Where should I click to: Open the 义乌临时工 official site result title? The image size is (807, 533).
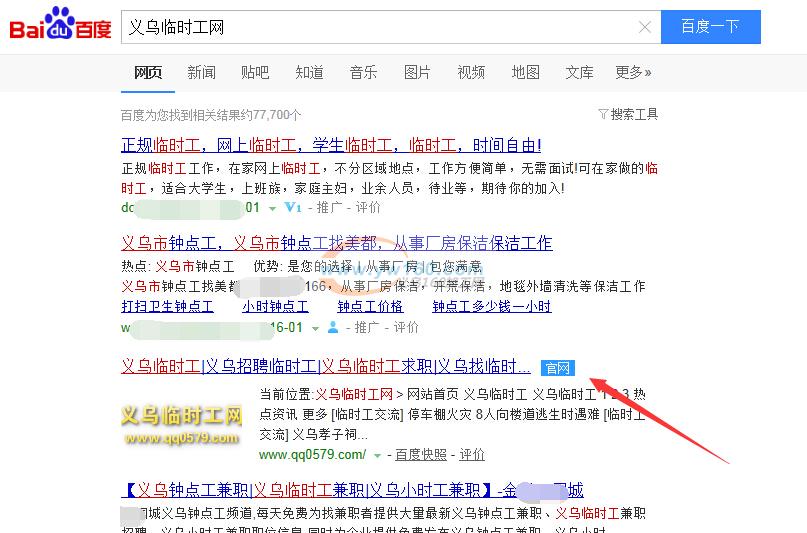click(x=326, y=366)
